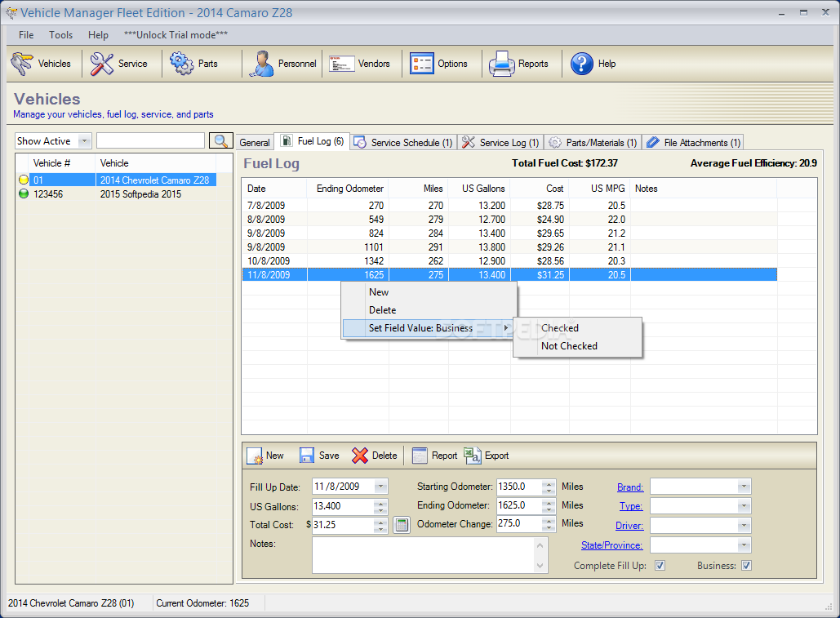Open Set Field Value: Business submenu
The width and height of the screenshot is (840, 618).
(x=429, y=327)
